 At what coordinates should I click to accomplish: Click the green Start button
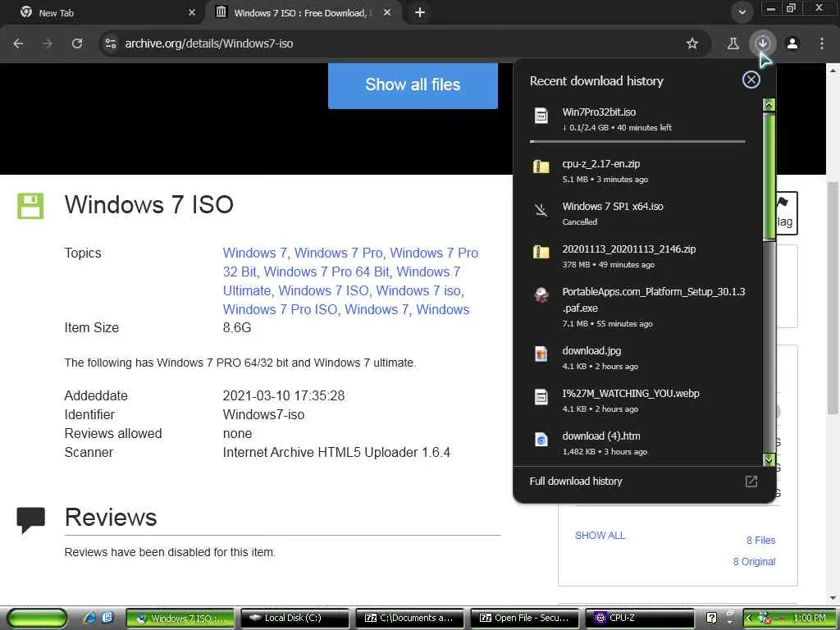(x=38, y=618)
